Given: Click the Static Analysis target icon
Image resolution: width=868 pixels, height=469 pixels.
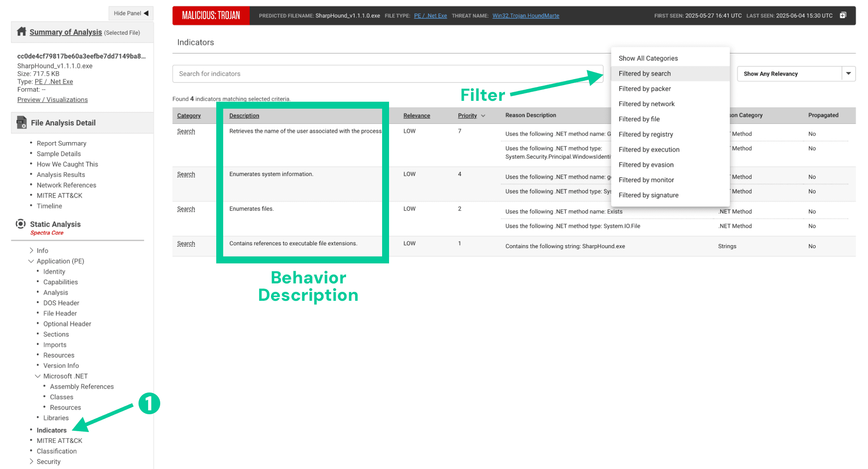Looking at the screenshot, I should tap(20, 224).
